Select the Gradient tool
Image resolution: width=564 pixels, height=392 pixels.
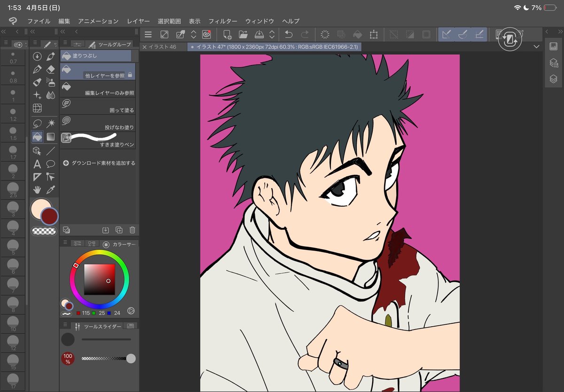[x=51, y=137]
